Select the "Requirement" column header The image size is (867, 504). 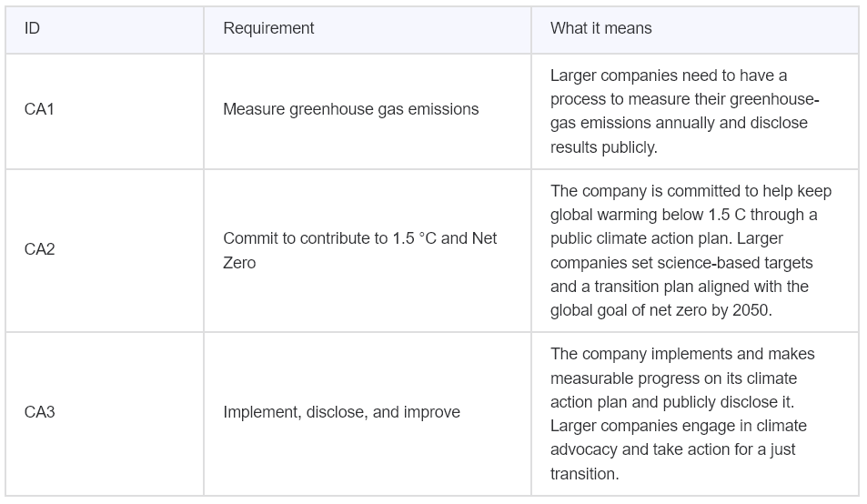click(x=268, y=28)
